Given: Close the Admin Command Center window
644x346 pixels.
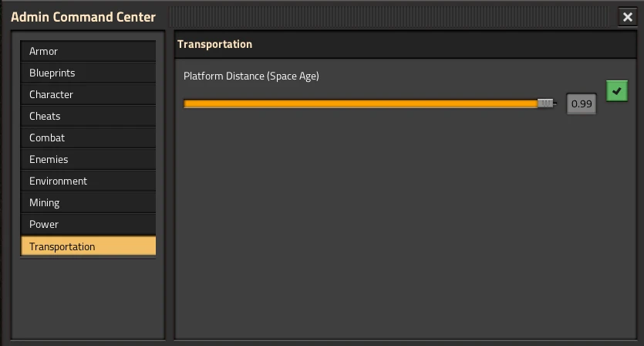Looking at the screenshot, I should click(x=627, y=17).
